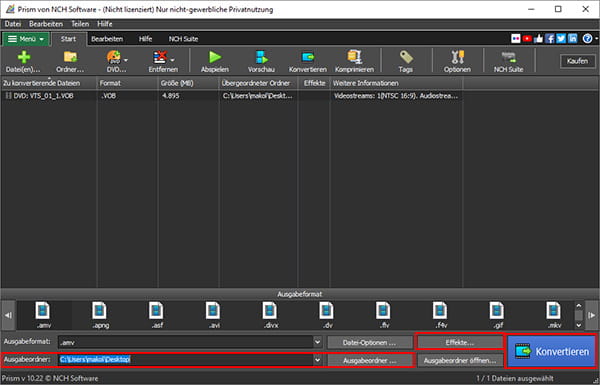Open the Bearbeiten menu in menu bar
Image resolution: width=600 pixels, height=385 pixels.
(46, 24)
